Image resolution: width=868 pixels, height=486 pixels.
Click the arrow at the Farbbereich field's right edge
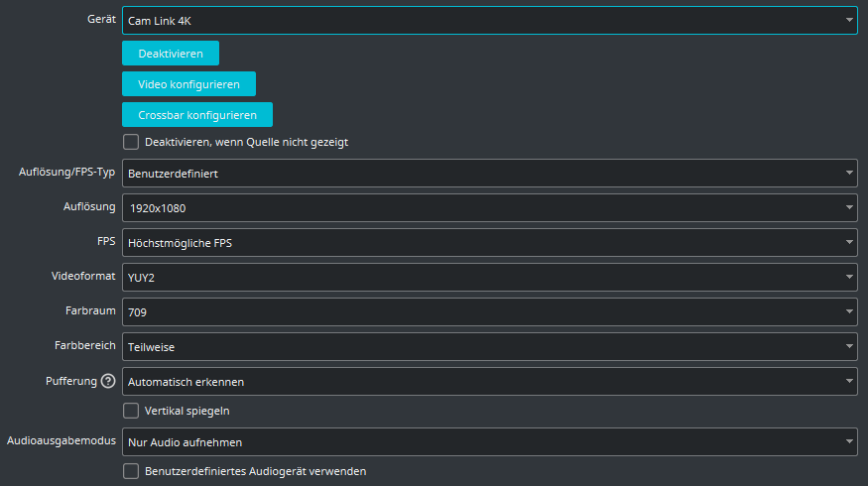pyautogui.click(x=849, y=347)
